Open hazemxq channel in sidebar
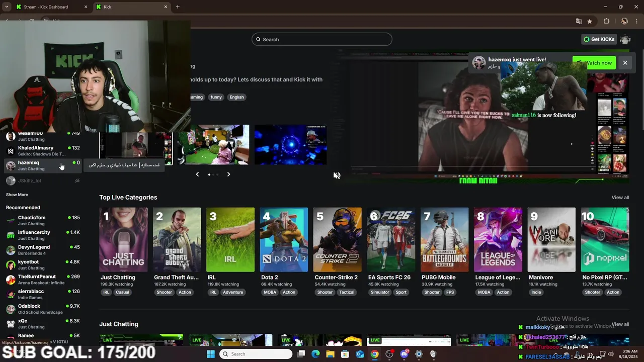 [x=43, y=165]
